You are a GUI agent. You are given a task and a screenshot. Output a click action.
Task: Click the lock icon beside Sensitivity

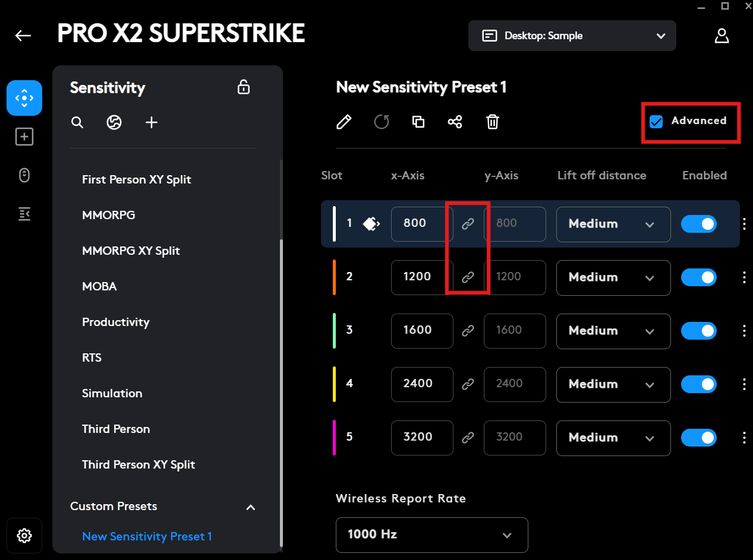pos(244,87)
